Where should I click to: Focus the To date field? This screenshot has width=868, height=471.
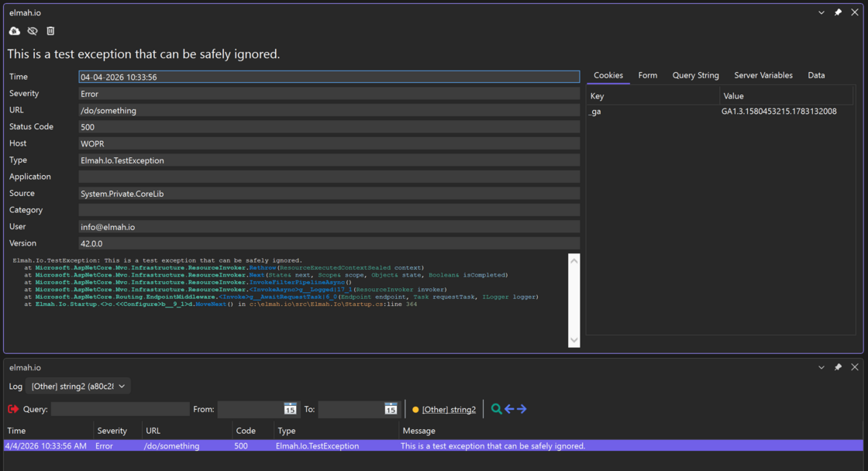click(351, 409)
